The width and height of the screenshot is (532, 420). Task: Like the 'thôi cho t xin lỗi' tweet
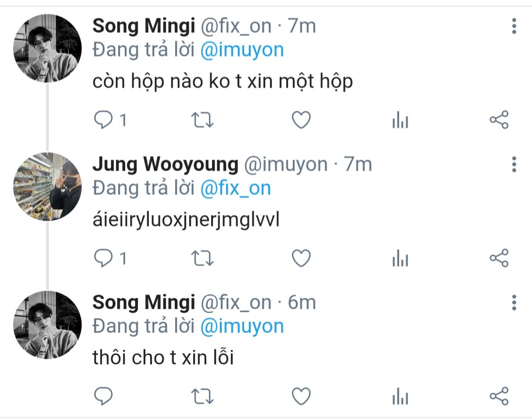[x=302, y=397]
